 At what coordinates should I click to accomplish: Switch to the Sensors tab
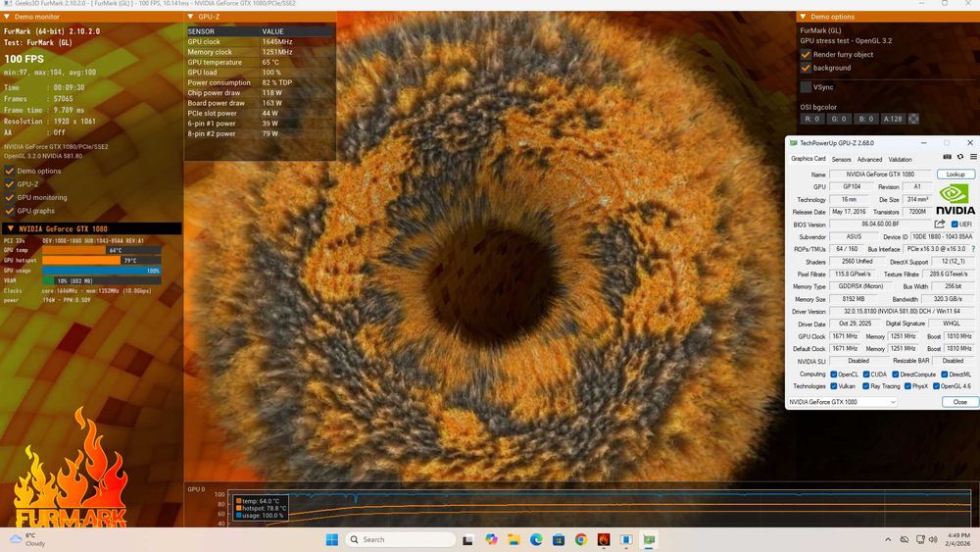[841, 159]
